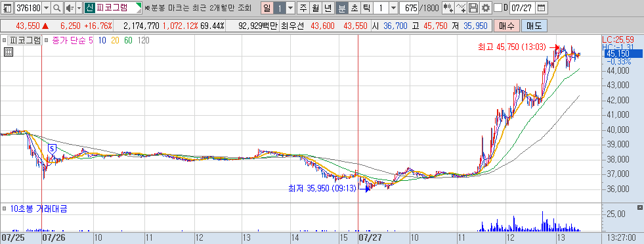
Task: Click the 매도 sell button
Action: tap(534, 26)
